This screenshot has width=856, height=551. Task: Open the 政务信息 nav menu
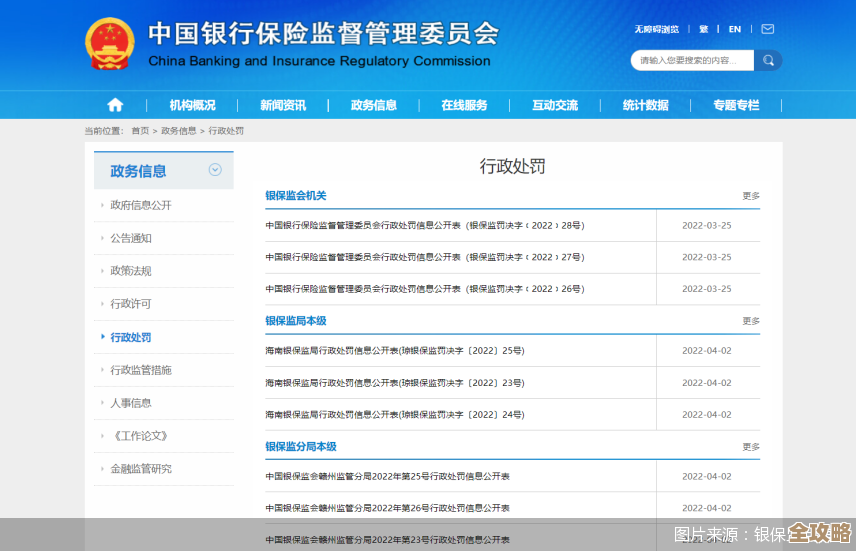coord(373,105)
